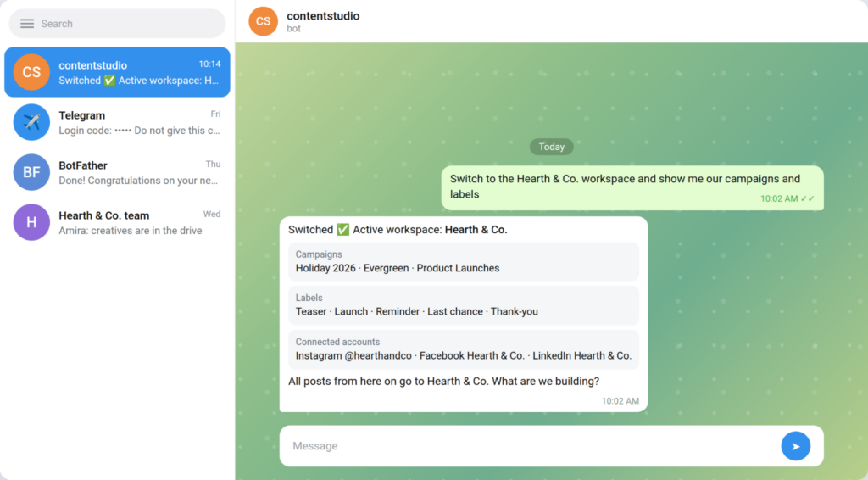
Task: Click 'What are we building?' text line
Action: [x=443, y=381]
